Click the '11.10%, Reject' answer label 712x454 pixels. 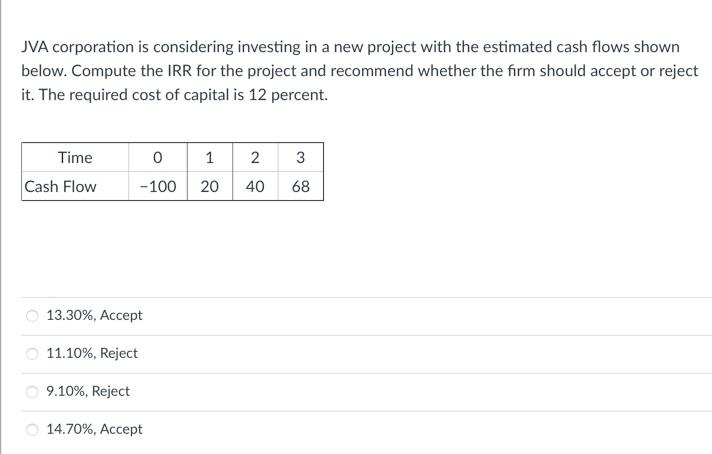(x=92, y=354)
